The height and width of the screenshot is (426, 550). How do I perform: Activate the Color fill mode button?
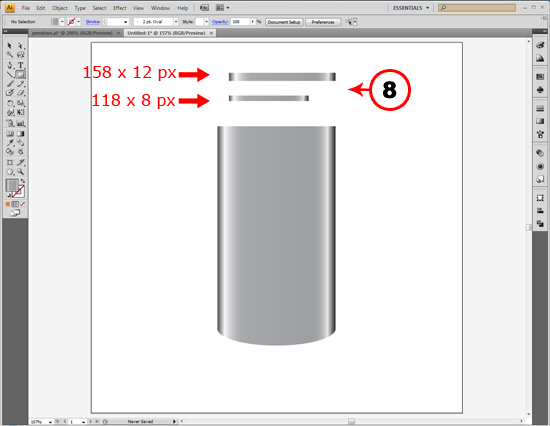[8, 204]
